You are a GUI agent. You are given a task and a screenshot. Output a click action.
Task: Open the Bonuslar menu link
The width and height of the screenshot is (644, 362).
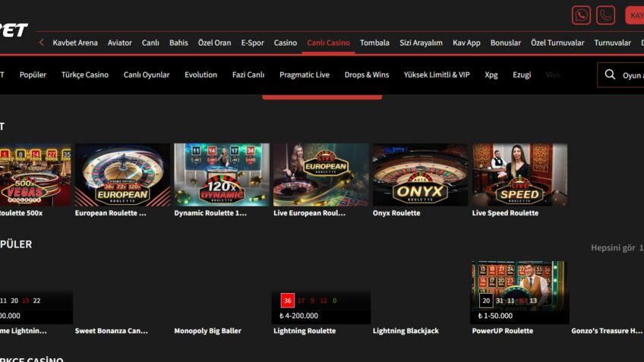505,42
